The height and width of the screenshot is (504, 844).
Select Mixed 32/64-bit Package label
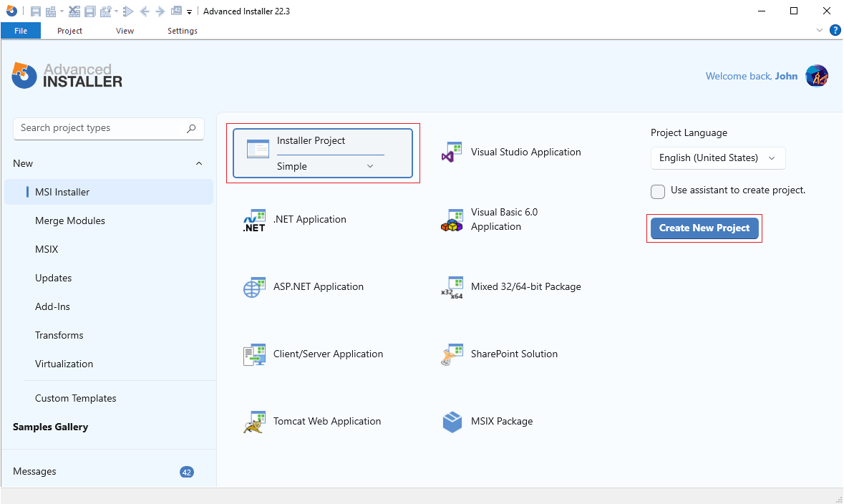pos(526,286)
